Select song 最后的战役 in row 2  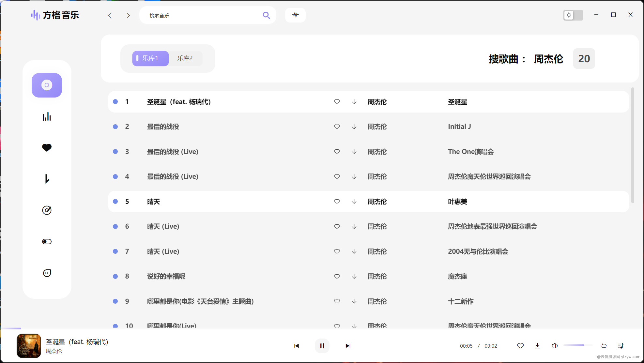[x=163, y=127]
